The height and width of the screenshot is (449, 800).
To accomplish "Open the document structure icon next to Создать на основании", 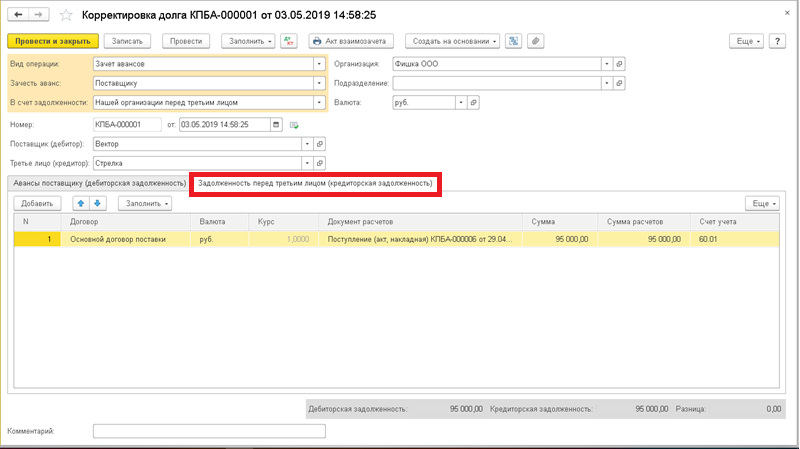I will point(513,41).
